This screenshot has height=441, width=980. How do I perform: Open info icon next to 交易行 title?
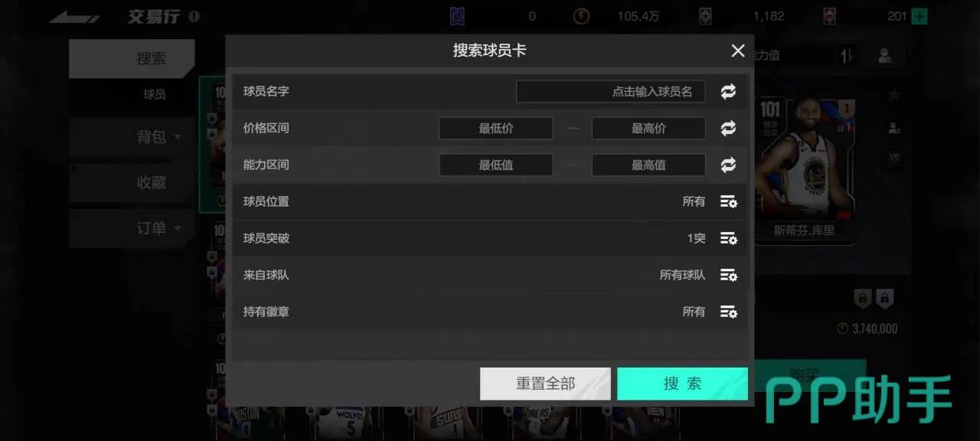coord(194,16)
